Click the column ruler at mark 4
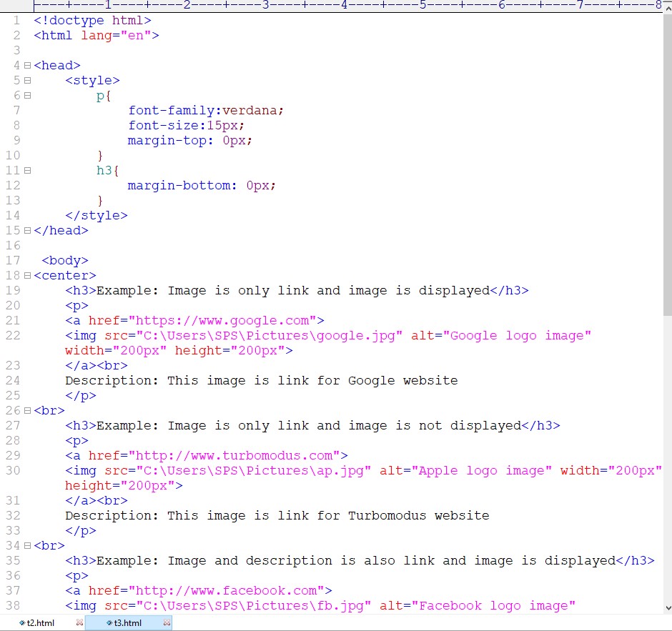672x631 pixels. 344,5
